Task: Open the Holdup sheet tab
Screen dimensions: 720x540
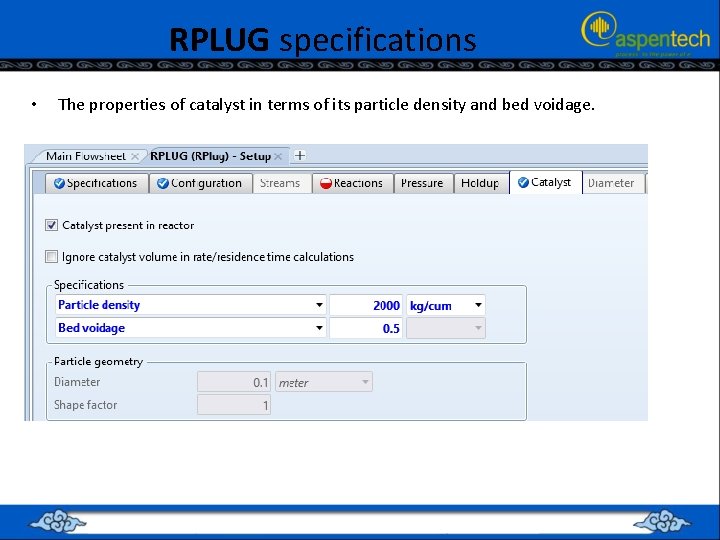Action: 481,183
